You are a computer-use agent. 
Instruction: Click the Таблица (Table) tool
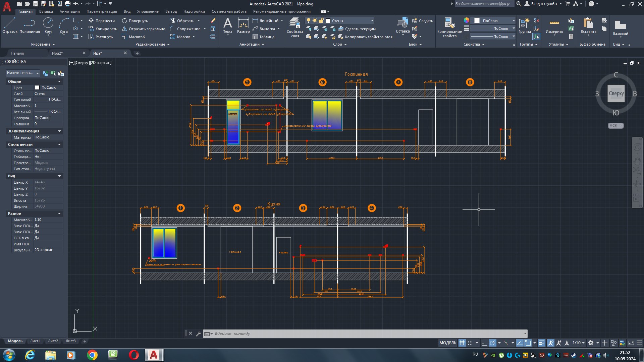(263, 37)
